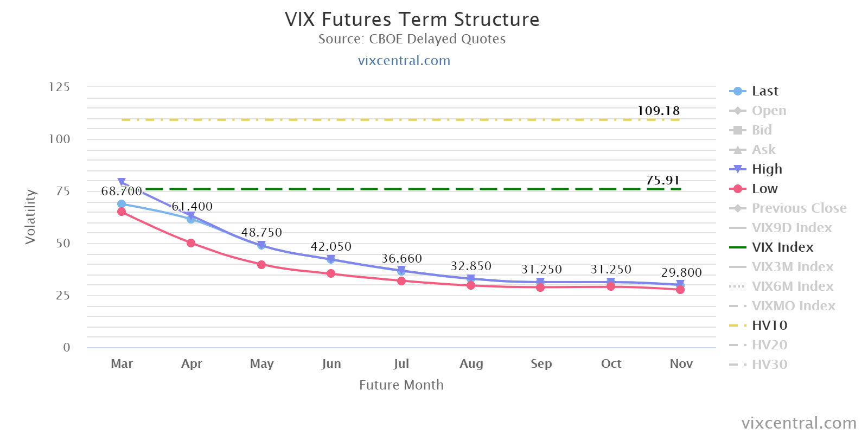Enable the Open series in legend
The image size is (868, 434).
click(x=768, y=111)
